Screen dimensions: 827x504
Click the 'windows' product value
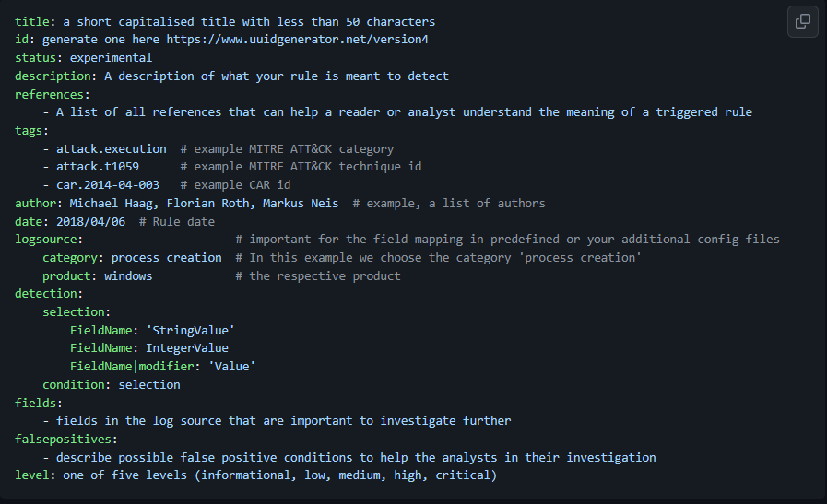click(128, 276)
